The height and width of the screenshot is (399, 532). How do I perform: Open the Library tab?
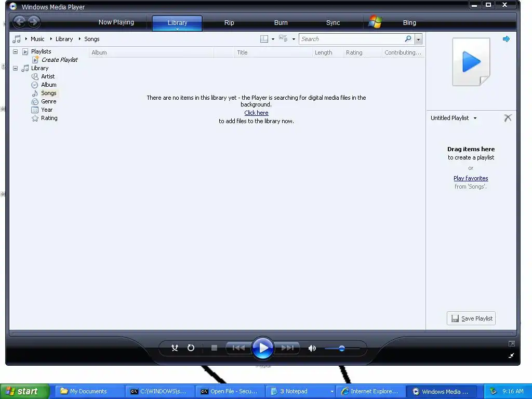(x=177, y=23)
